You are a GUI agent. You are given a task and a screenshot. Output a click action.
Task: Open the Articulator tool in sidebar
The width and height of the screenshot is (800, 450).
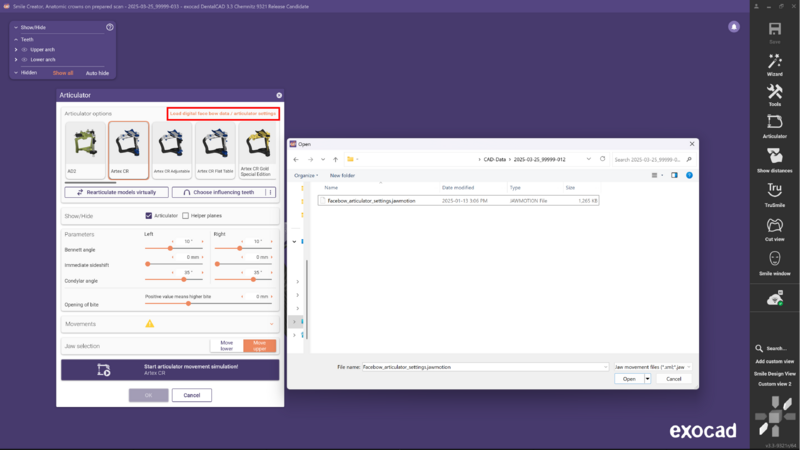tap(774, 122)
